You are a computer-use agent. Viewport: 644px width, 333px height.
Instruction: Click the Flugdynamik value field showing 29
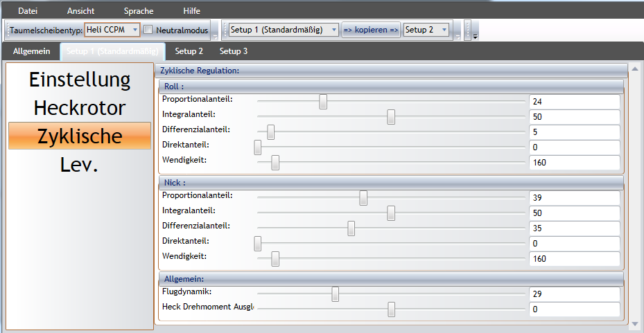point(573,294)
